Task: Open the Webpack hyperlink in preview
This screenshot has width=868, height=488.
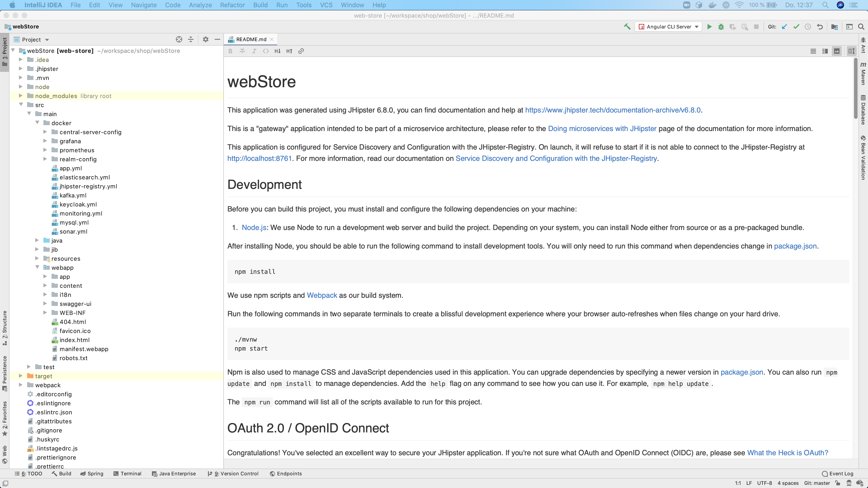Action: pos(322,295)
